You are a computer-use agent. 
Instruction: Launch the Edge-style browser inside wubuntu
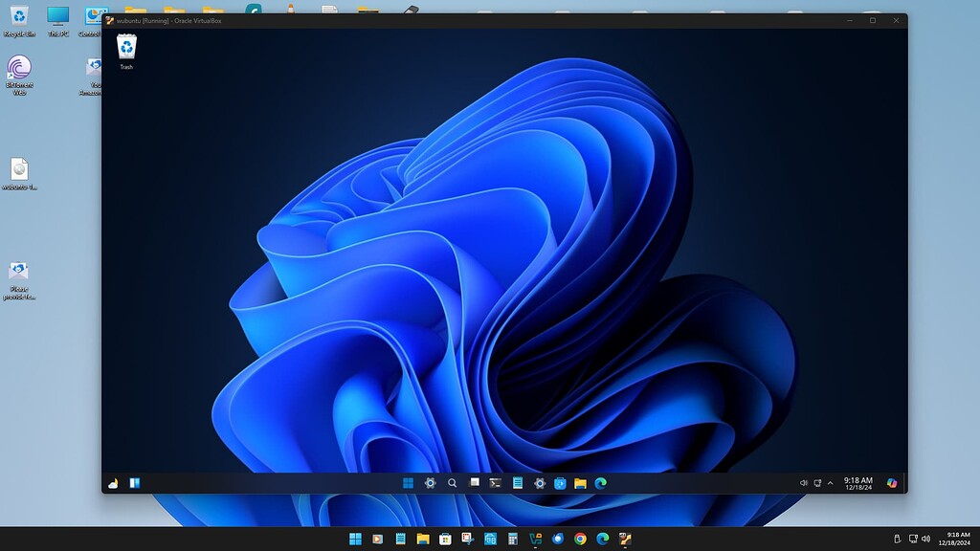[599, 483]
